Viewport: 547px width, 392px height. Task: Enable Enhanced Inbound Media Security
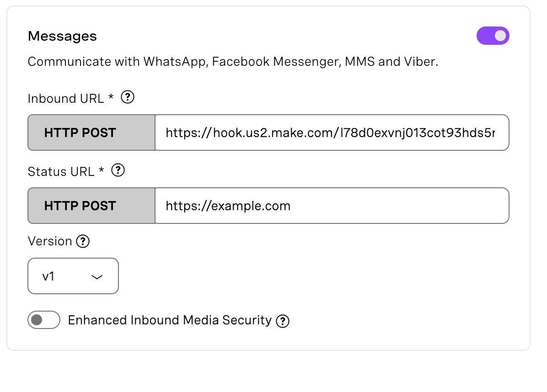44,320
